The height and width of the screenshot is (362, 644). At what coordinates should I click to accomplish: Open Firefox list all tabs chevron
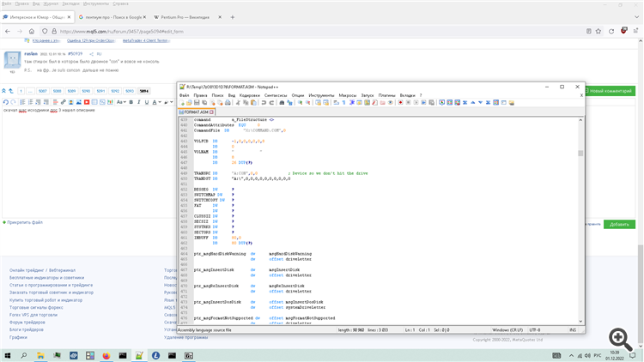click(636, 17)
